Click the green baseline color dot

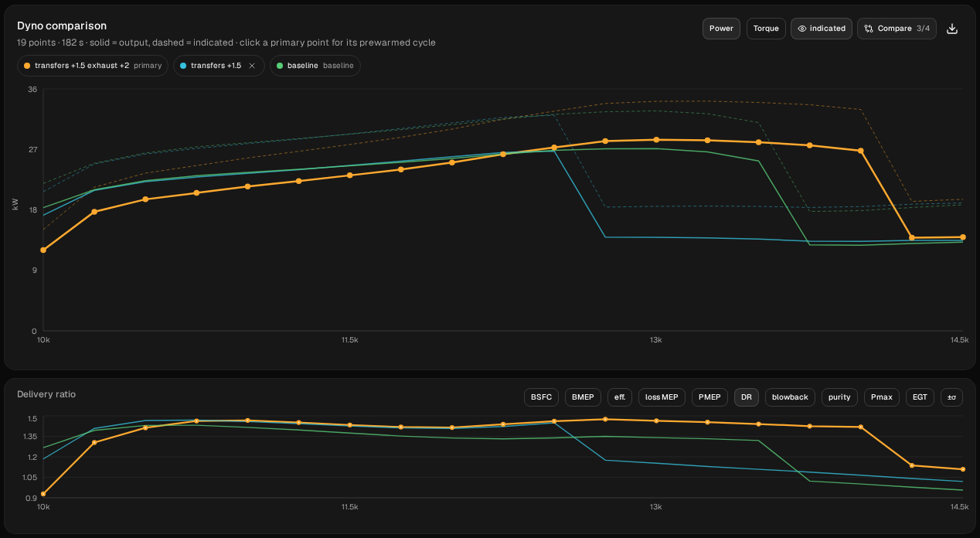281,66
